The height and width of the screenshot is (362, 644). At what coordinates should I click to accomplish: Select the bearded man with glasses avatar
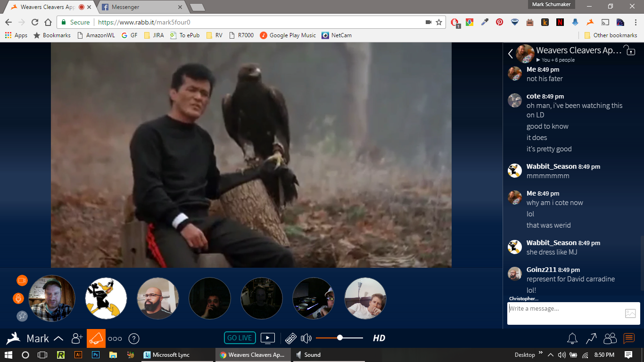point(158,298)
